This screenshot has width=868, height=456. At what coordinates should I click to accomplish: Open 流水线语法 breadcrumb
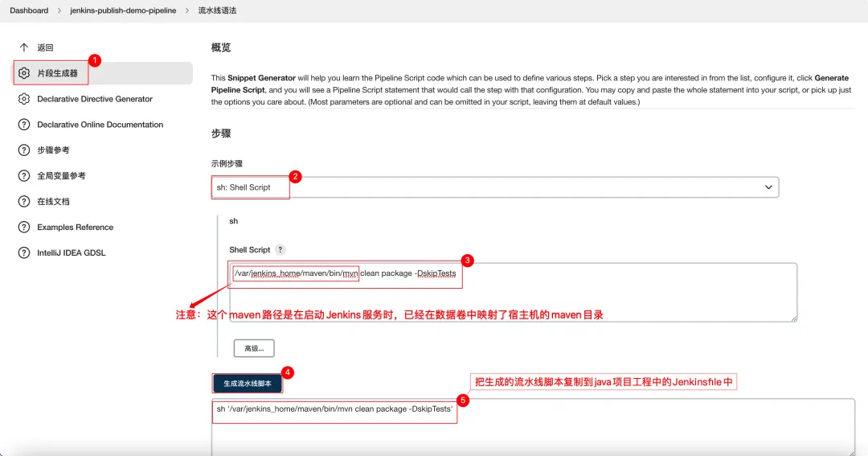tap(217, 10)
